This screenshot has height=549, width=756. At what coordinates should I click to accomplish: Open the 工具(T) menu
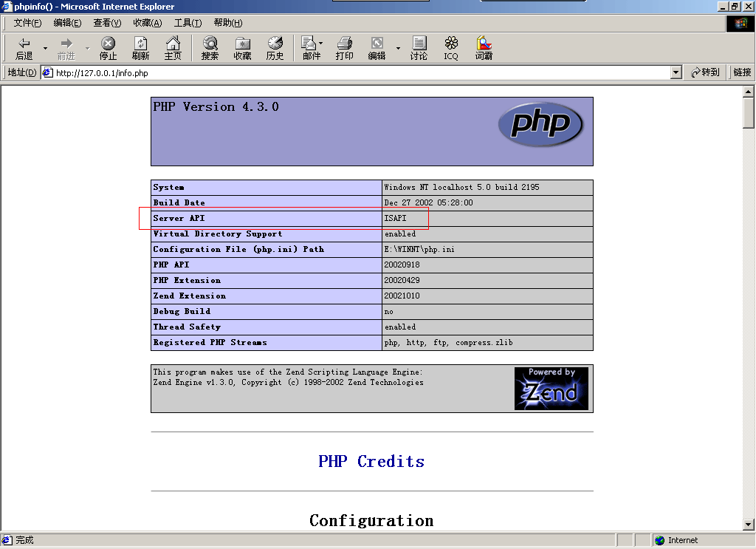tap(188, 23)
